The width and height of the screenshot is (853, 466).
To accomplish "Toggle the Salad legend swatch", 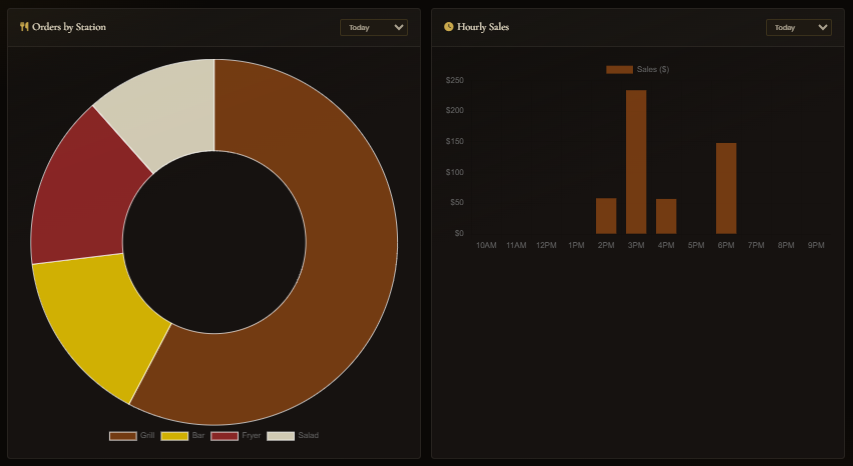I will coord(281,436).
